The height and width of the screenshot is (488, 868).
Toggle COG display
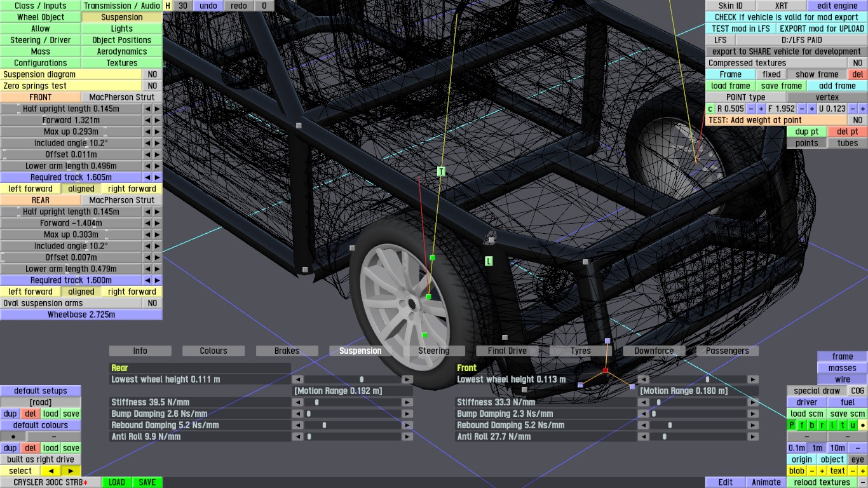858,391
